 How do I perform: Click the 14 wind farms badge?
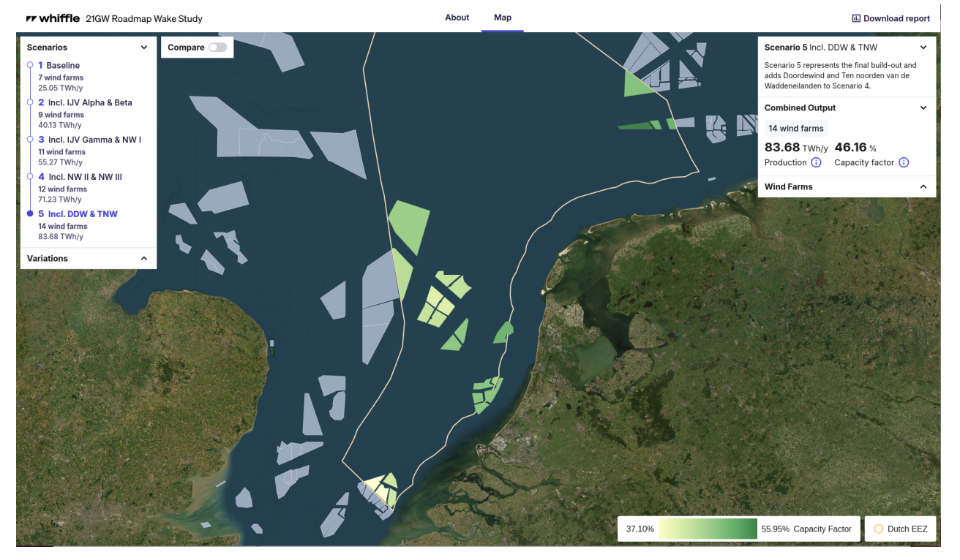coord(795,128)
